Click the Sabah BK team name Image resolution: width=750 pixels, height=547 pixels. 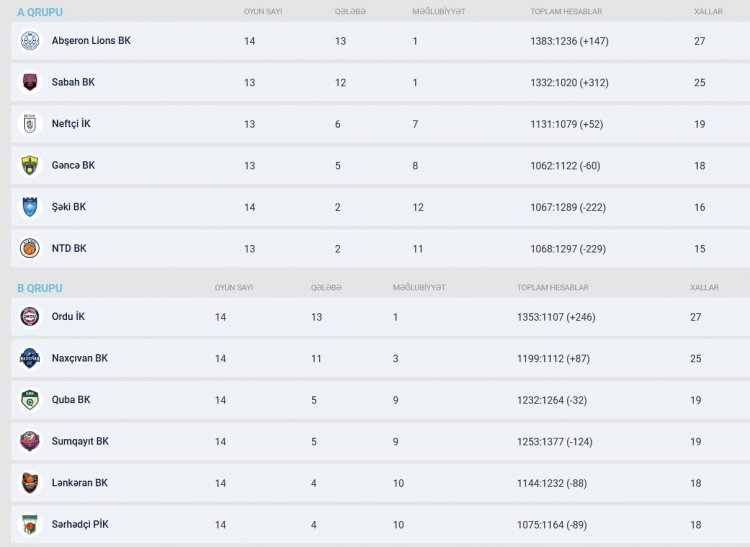point(73,82)
